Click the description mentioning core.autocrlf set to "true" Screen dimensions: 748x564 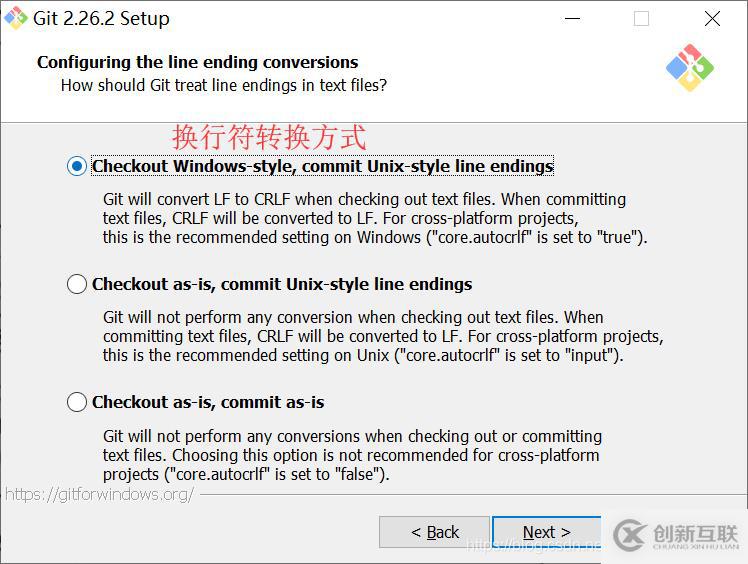(375, 218)
